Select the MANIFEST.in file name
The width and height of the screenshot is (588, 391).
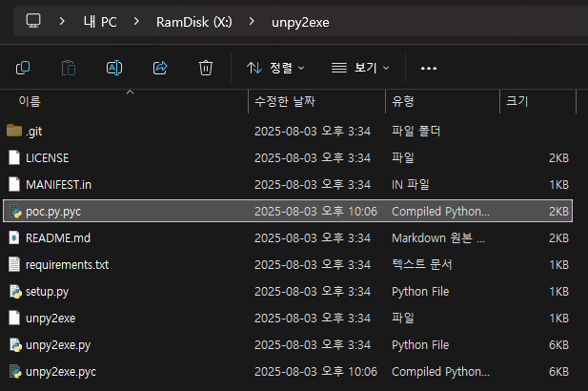click(x=58, y=185)
